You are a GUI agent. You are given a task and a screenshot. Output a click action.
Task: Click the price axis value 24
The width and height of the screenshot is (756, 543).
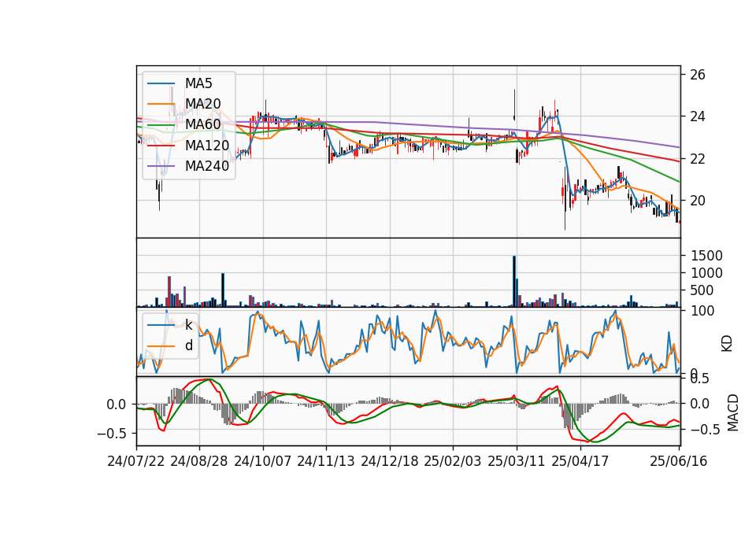click(698, 116)
